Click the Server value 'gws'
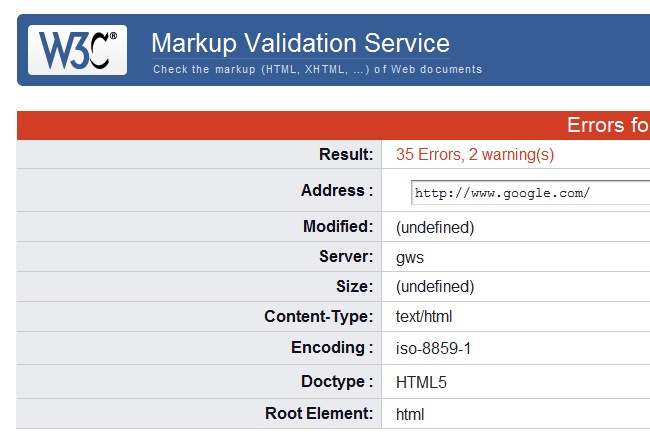This screenshot has width=650, height=436. (410, 257)
